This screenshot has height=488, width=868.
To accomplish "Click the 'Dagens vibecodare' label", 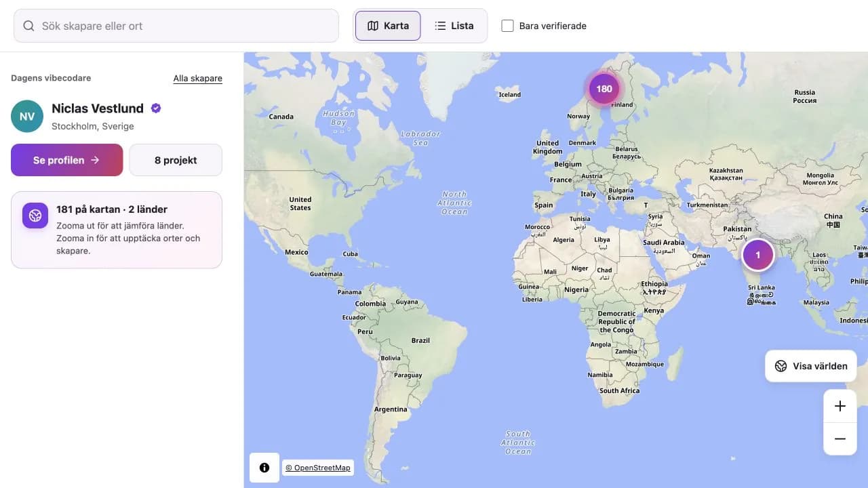I will pyautogui.click(x=51, y=78).
